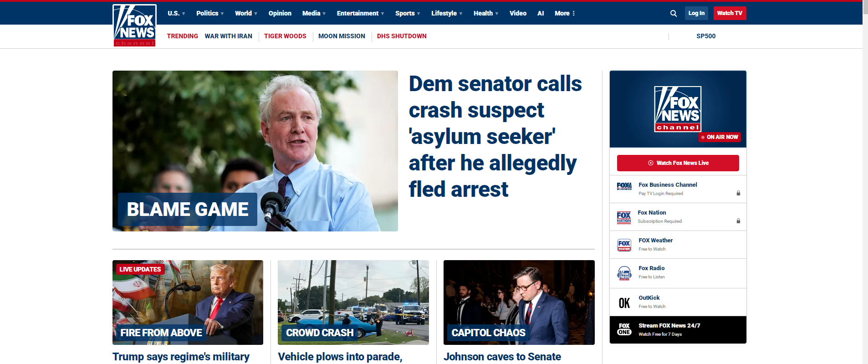Open Vehicle plows into parade headline
The image size is (868, 364).
(x=340, y=357)
